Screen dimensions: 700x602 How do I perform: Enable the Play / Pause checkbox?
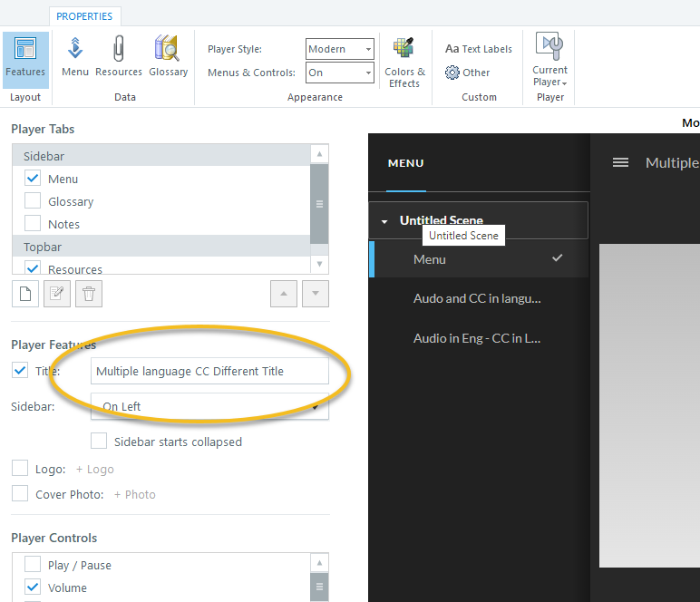coord(33,564)
